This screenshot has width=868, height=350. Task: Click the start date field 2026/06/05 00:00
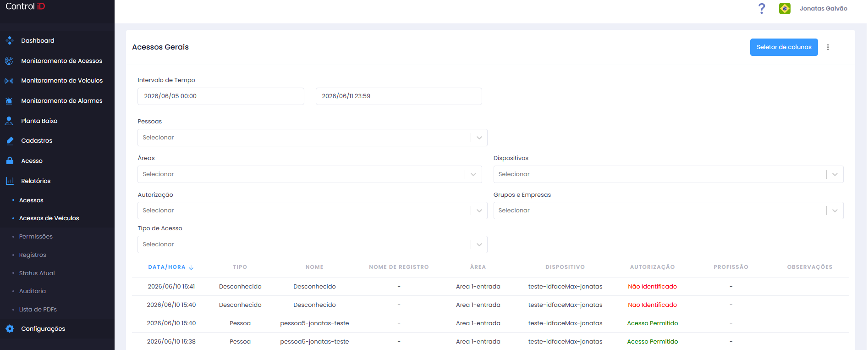[221, 96]
